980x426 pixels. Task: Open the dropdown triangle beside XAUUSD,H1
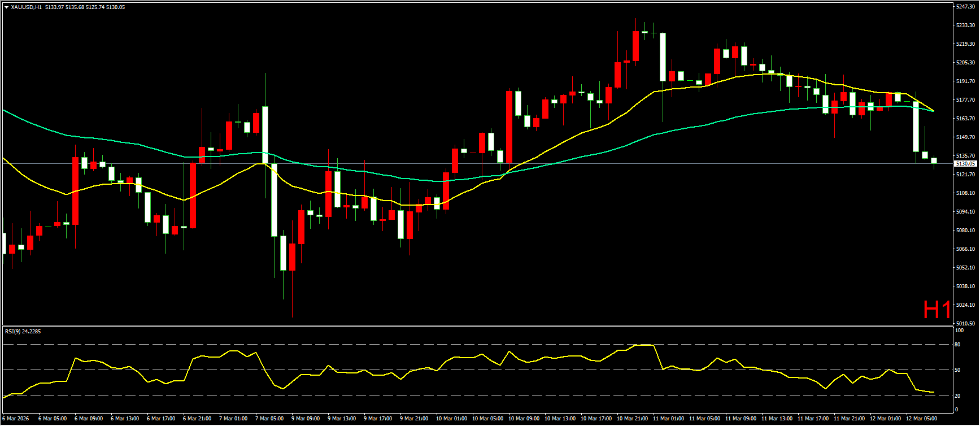[x=6, y=7]
